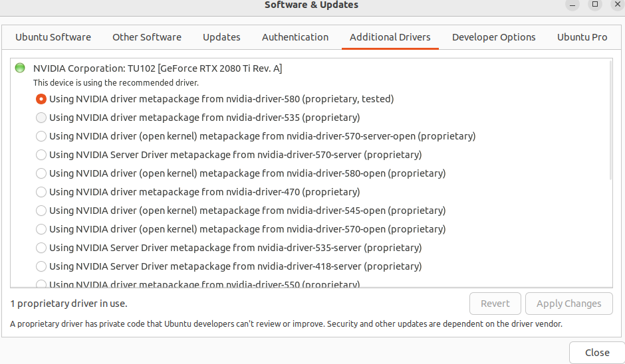625x364 pixels.
Task: Select the nvidia-driver-470 radio button
Action: (41, 192)
